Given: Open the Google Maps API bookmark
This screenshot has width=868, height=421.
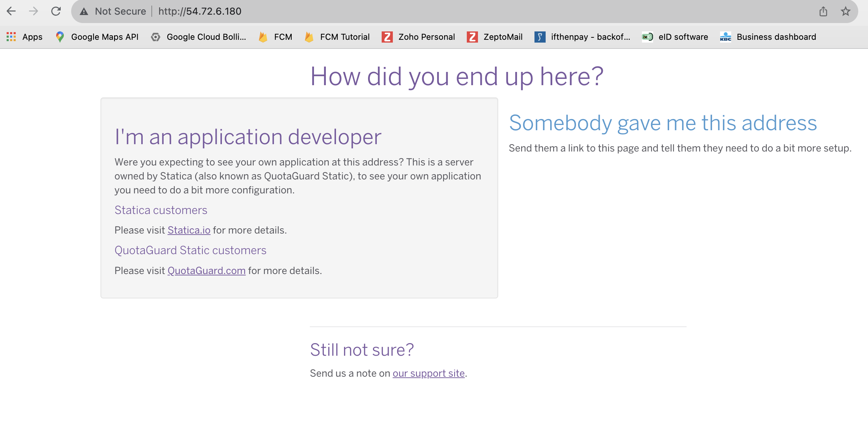Looking at the screenshot, I should click(x=97, y=37).
